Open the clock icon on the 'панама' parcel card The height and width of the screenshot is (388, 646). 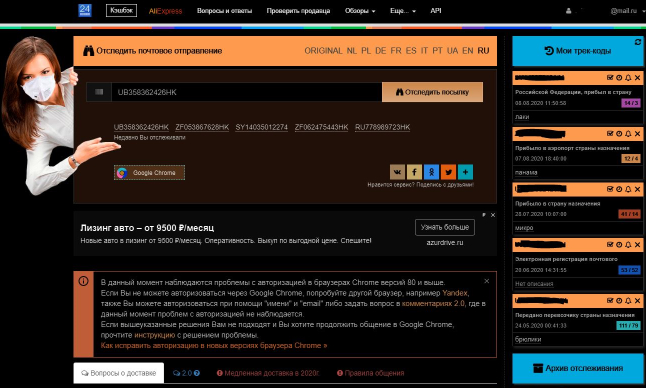pyautogui.click(x=619, y=133)
